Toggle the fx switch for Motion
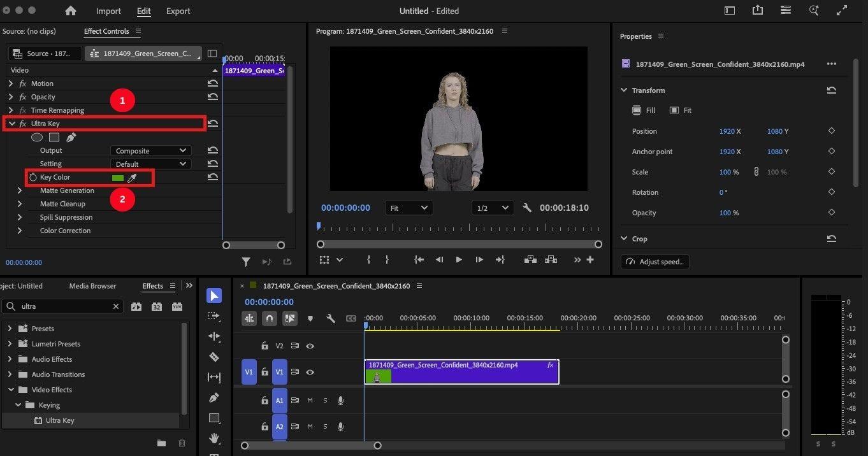The width and height of the screenshot is (868, 456). point(23,83)
